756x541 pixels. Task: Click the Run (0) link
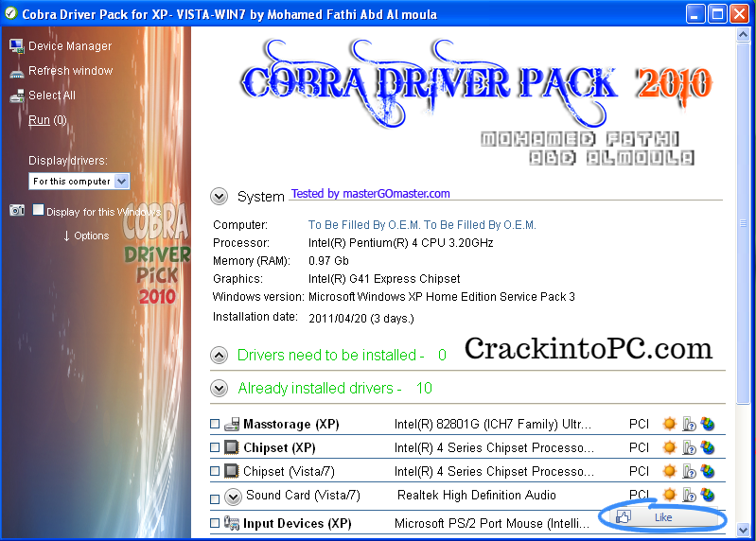click(47, 120)
